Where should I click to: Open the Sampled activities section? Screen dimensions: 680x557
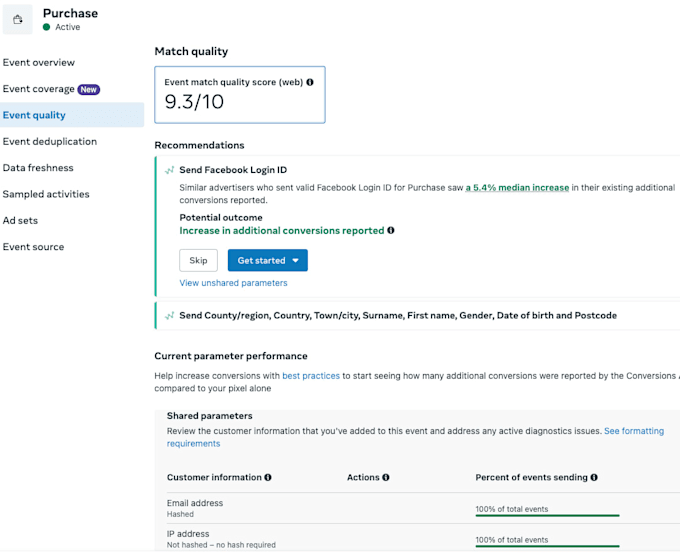pos(46,194)
